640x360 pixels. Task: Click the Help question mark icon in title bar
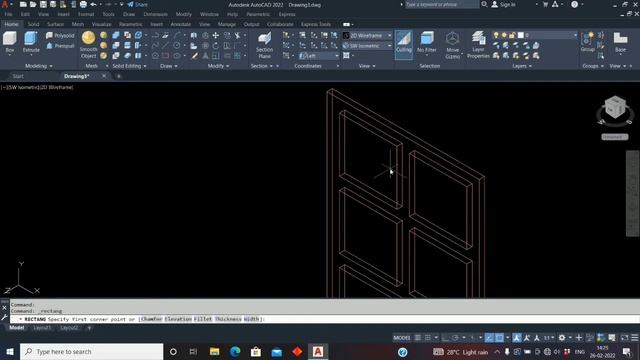click(x=574, y=4)
